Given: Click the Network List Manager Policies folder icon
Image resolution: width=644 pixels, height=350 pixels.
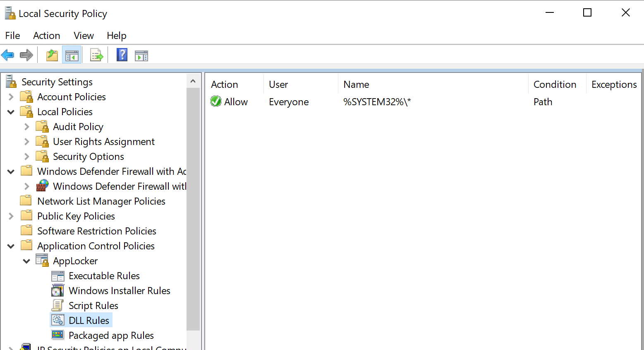Looking at the screenshot, I should click(x=26, y=200).
